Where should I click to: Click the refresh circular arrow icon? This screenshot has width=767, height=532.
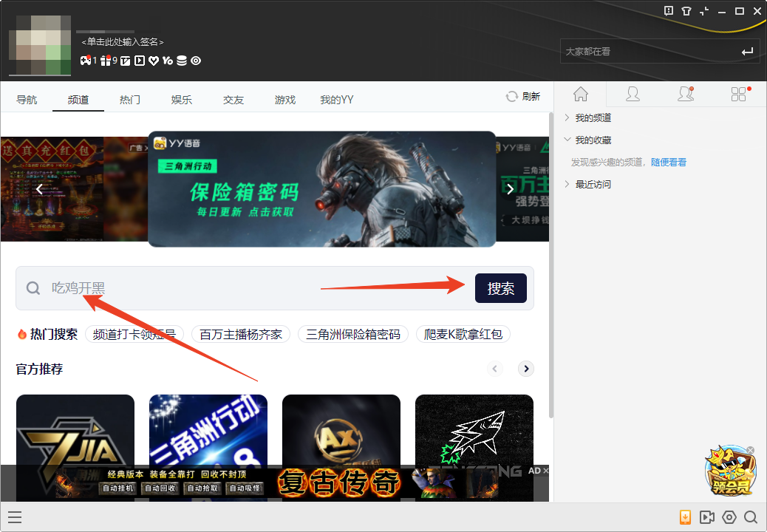pos(511,96)
